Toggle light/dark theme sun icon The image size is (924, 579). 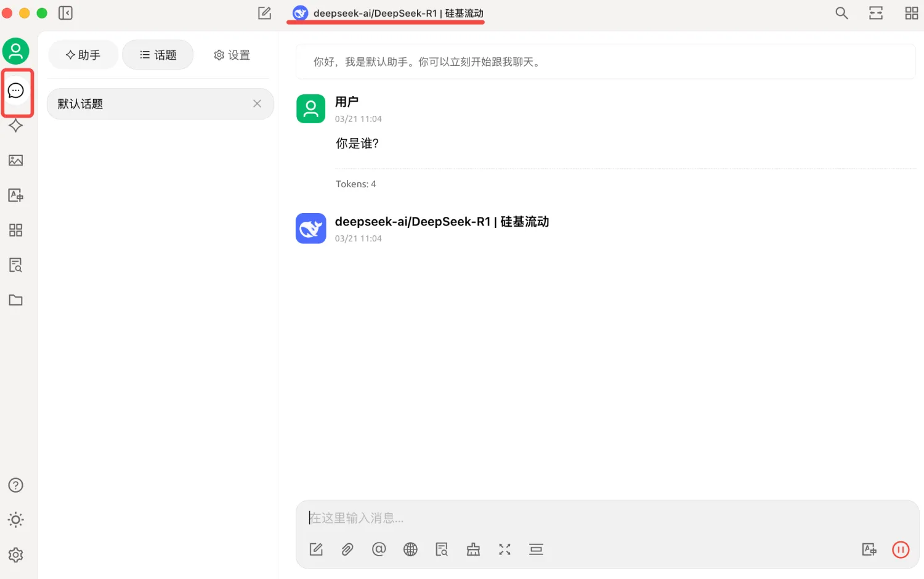point(16,520)
